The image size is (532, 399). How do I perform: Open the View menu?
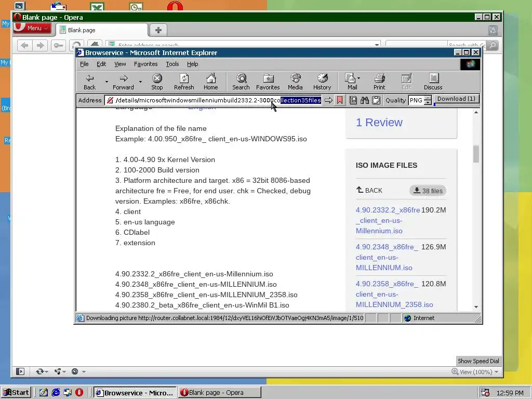(120, 64)
